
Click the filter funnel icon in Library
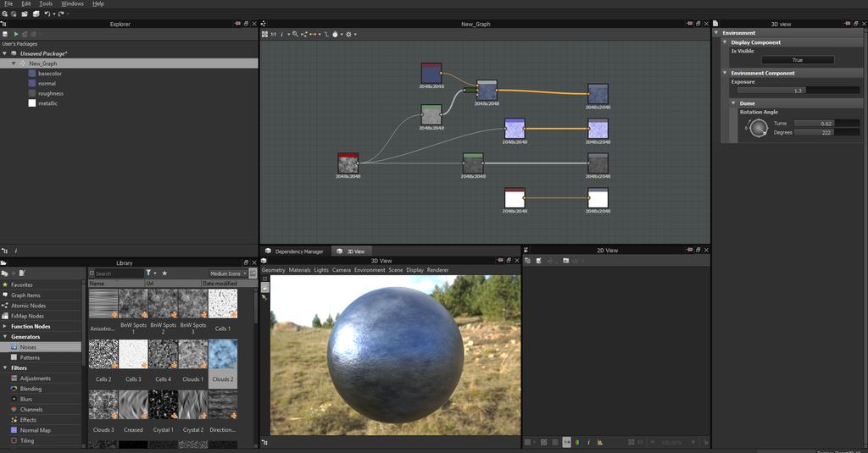[x=148, y=273]
